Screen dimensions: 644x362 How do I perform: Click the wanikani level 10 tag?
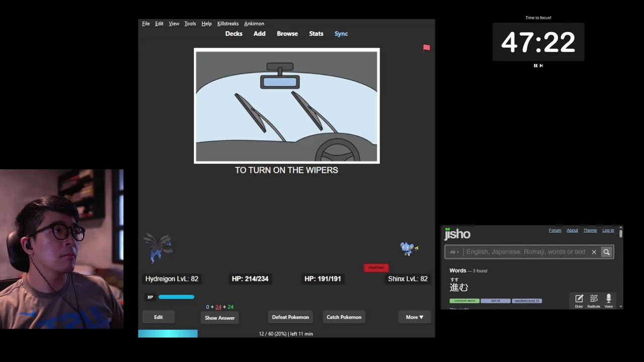point(527,301)
